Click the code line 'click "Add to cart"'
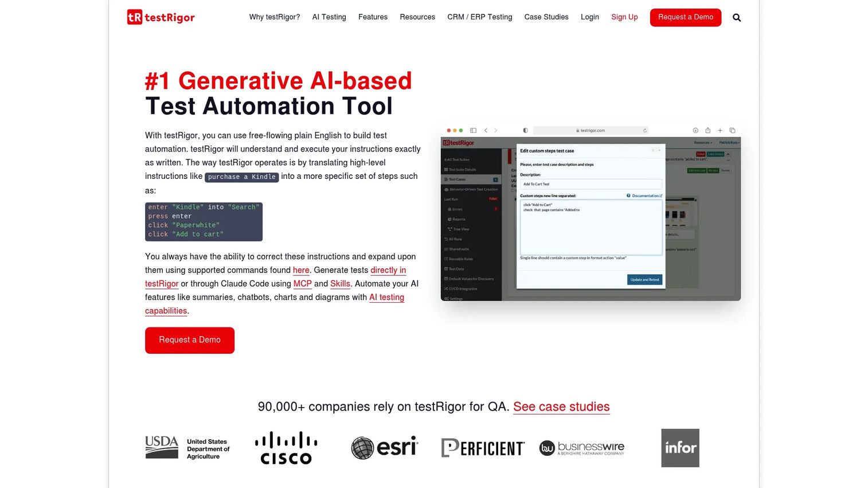 186,235
